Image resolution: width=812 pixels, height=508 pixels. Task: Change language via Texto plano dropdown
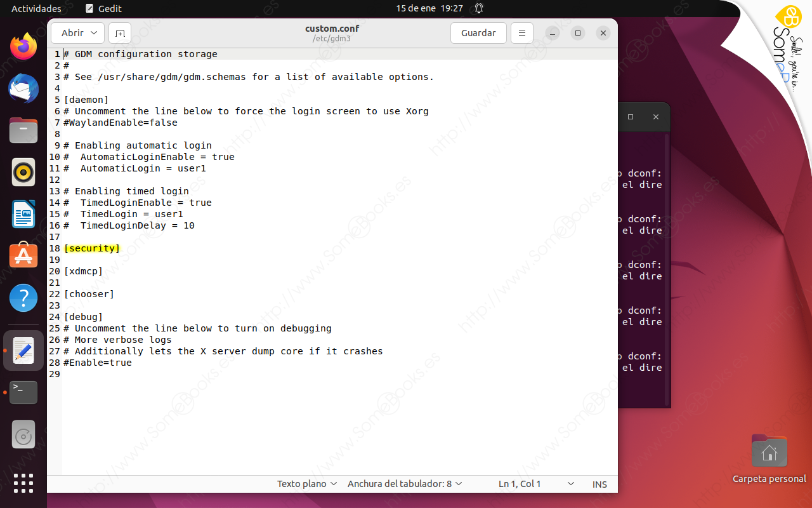point(305,484)
